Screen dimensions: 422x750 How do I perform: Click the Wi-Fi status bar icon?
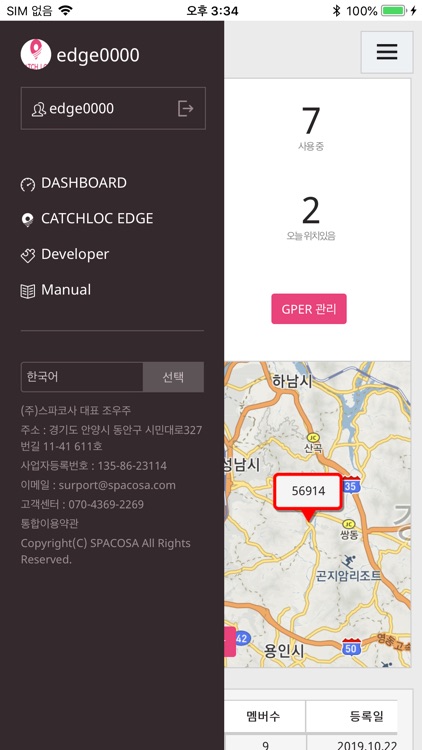66,10
